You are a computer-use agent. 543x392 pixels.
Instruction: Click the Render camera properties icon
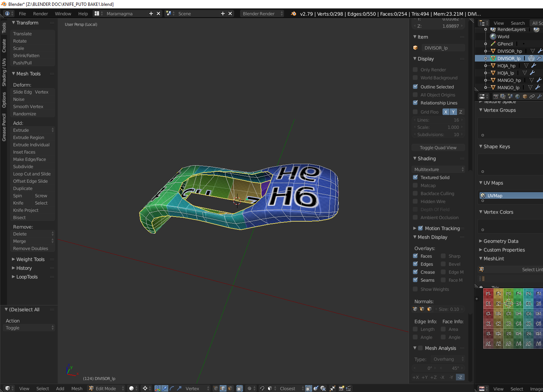[496, 96]
